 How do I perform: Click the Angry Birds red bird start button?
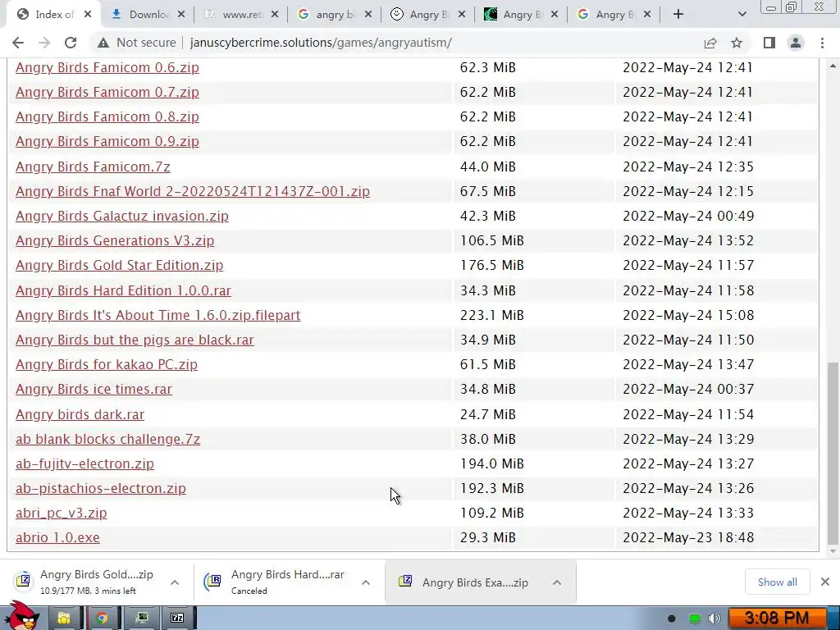(x=21, y=615)
